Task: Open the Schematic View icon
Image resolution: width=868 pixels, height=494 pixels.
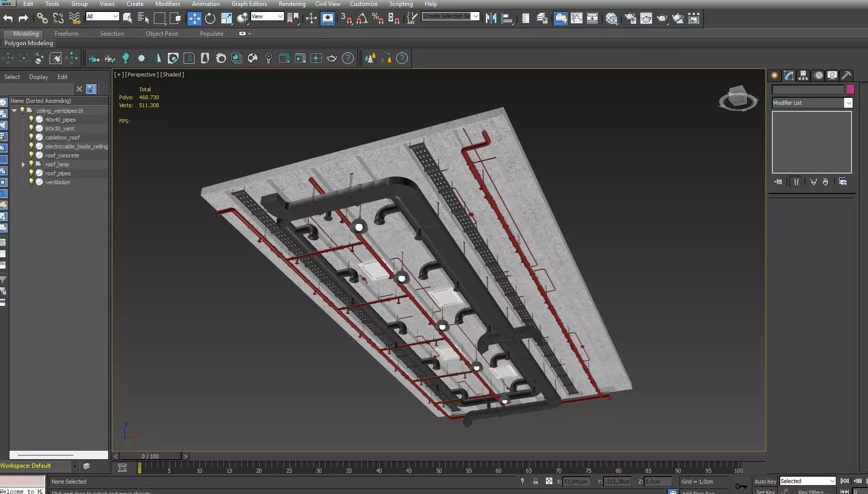Action: point(593,18)
